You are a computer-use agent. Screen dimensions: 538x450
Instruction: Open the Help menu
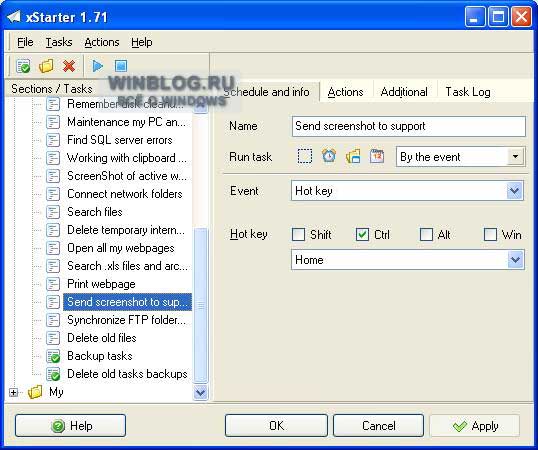coord(142,42)
